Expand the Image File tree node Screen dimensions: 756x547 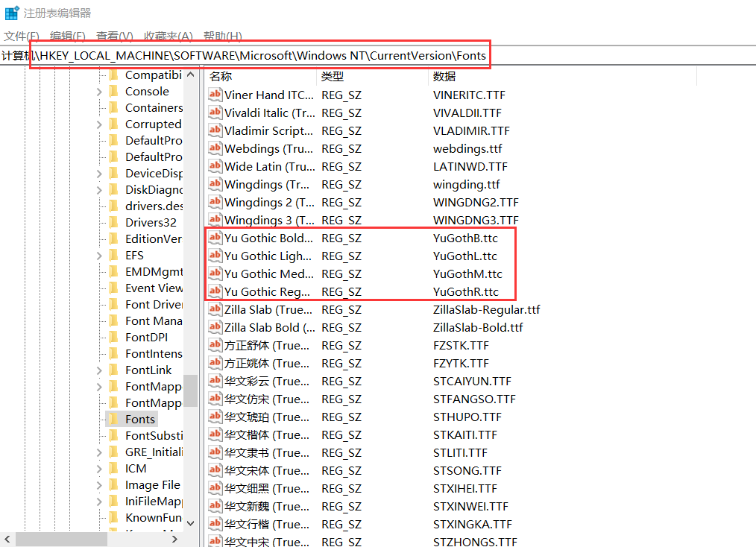click(x=99, y=485)
